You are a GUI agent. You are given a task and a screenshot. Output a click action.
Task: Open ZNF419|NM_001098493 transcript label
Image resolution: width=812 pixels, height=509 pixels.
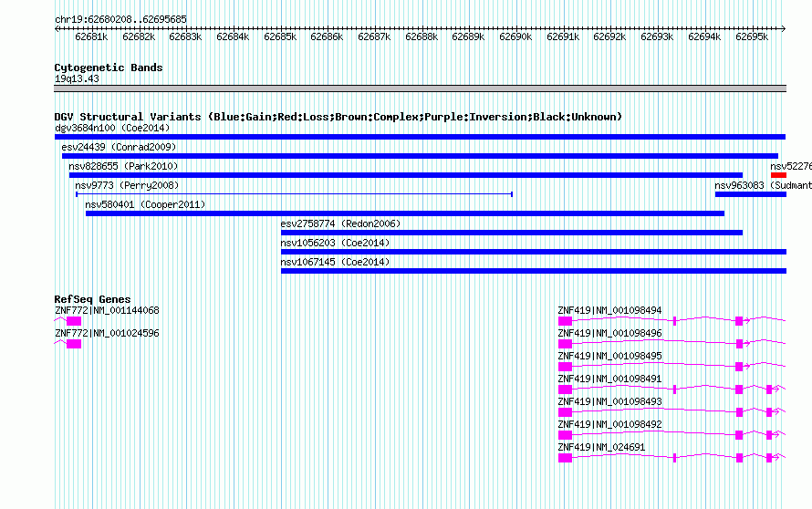[x=609, y=401]
